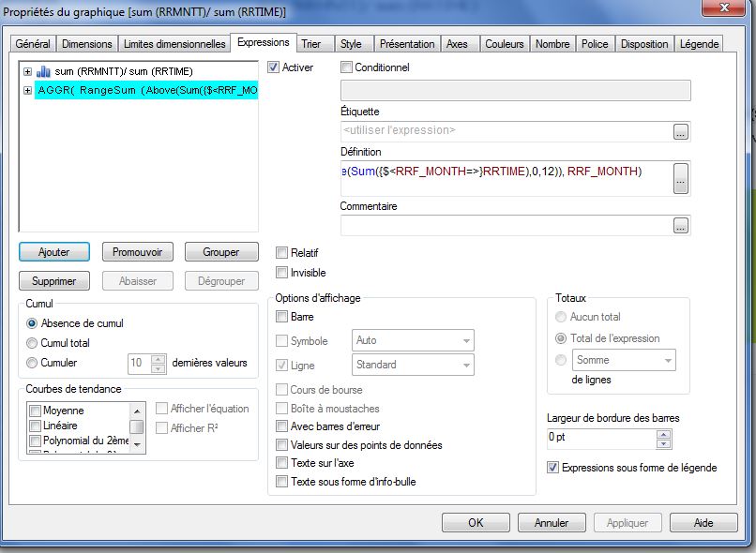Check Polynomial du 2ème trend line
756x553 pixels.
pyautogui.click(x=36, y=441)
